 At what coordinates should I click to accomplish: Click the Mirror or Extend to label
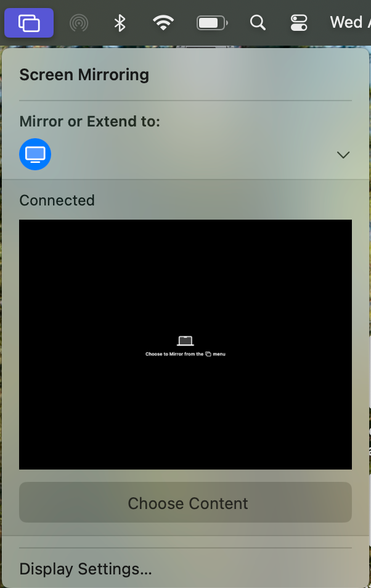coord(90,122)
